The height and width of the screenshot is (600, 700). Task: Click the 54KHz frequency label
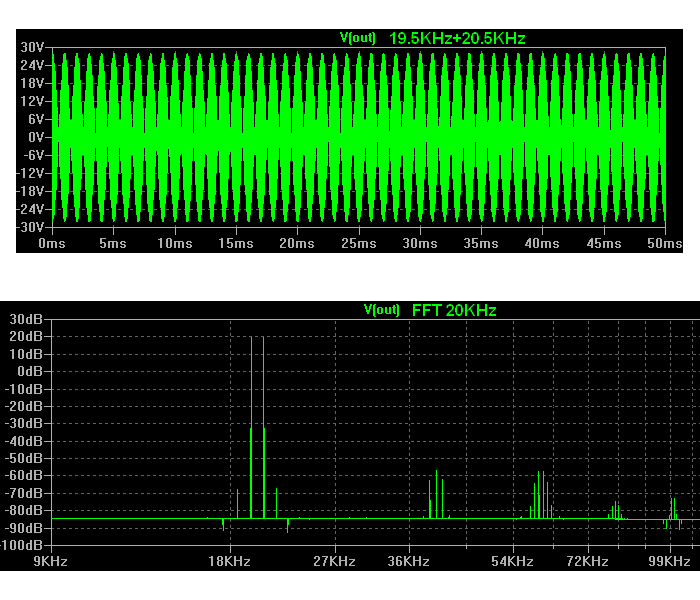(512, 562)
